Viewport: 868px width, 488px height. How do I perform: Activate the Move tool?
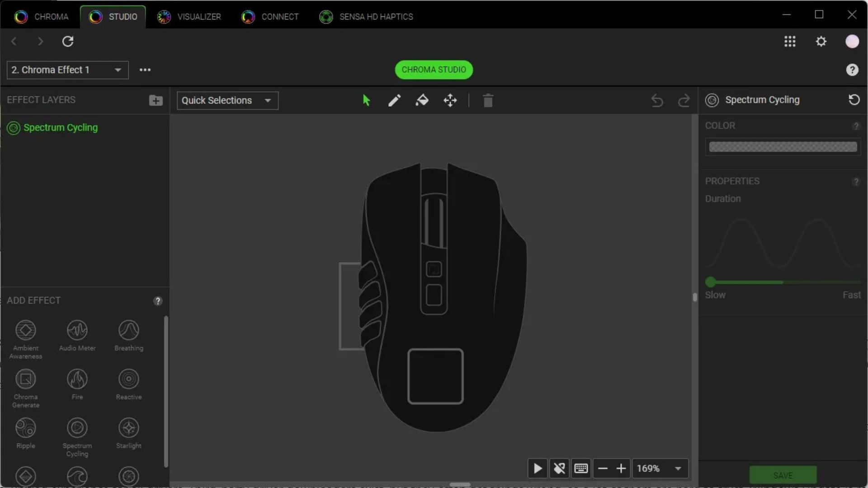[x=450, y=100]
